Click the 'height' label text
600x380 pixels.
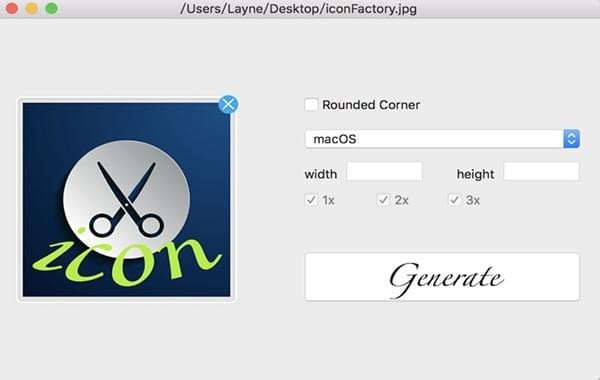coord(475,174)
